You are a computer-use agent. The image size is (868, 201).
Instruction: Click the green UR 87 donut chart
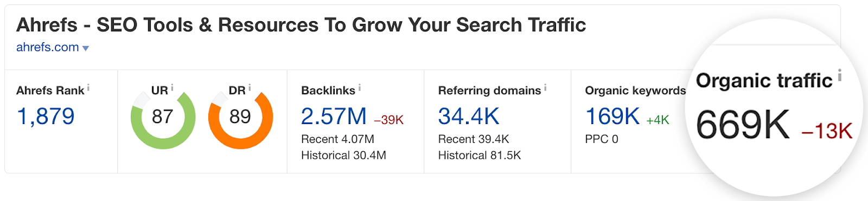(163, 116)
